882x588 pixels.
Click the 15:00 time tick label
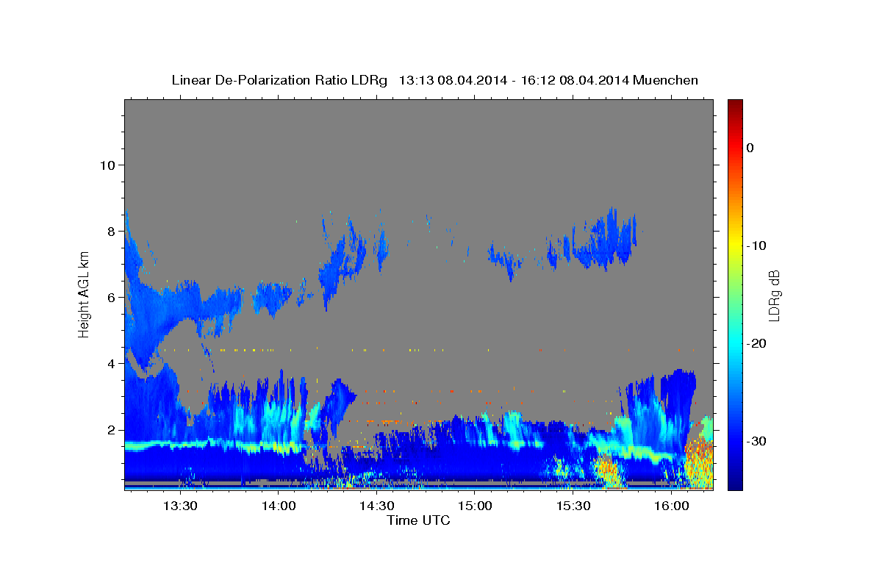[476, 506]
